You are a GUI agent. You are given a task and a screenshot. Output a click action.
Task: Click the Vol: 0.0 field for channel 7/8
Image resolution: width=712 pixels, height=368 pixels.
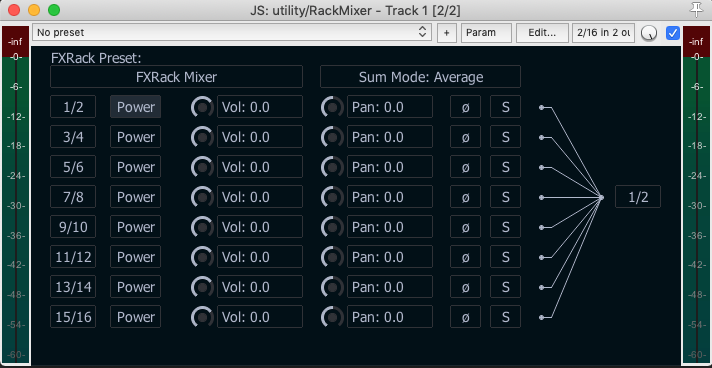coord(260,197)
